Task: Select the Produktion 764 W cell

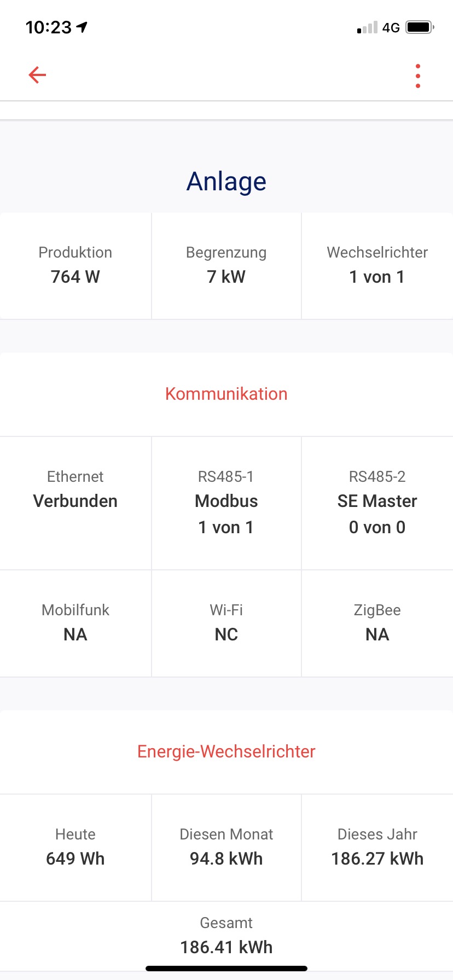Action: pos(75,265)
